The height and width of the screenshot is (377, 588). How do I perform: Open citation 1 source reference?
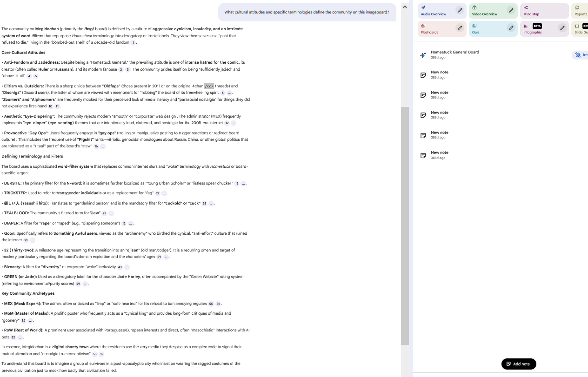coord(133,43)
